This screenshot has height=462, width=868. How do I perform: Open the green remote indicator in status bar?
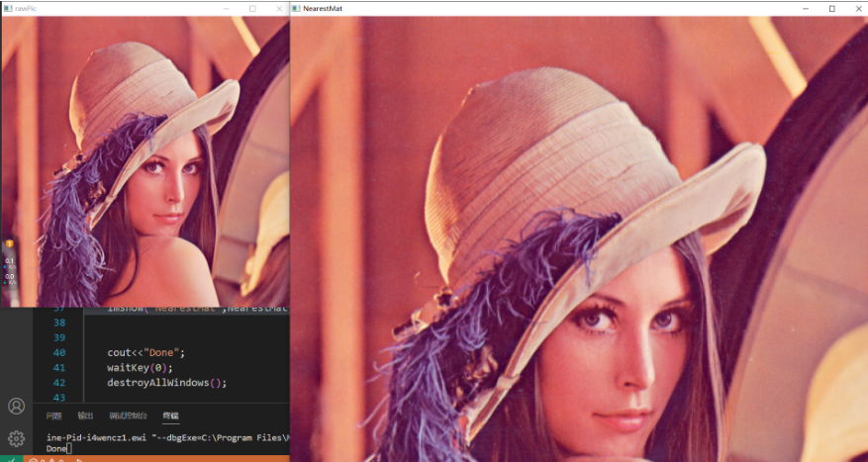coord(11,459)
